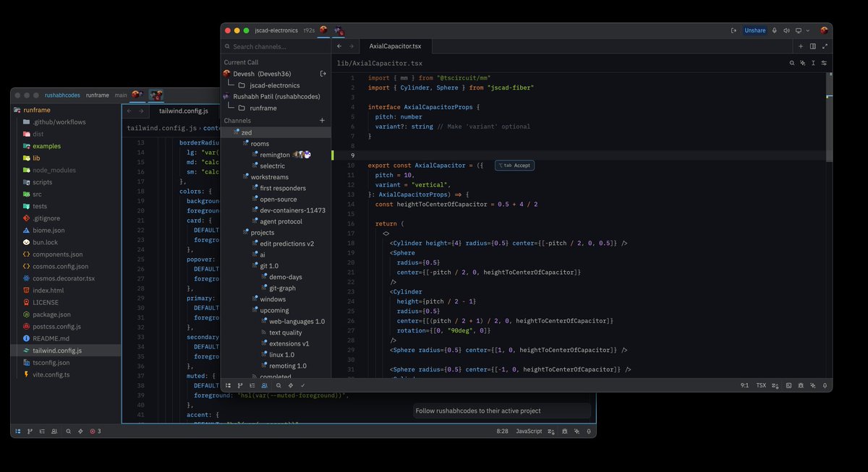Screen dimensions: 868x472
Task: Toggle screen share icon in title bar
Action: (x=799, y=30)
